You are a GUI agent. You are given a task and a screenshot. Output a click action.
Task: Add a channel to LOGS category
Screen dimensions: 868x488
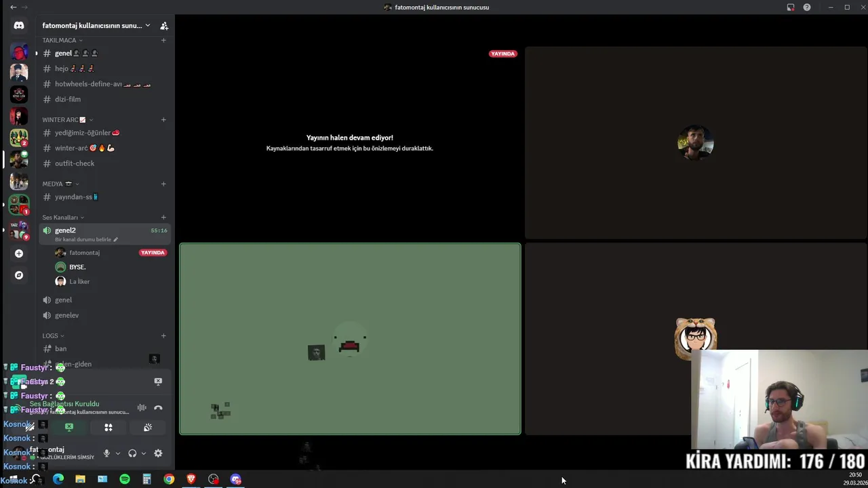(x=163, y=335)
